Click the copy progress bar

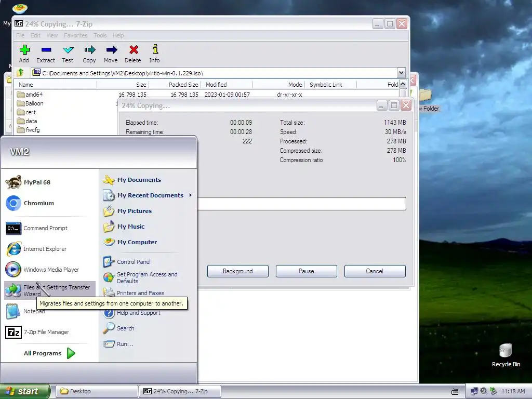(x=302, y=204)
